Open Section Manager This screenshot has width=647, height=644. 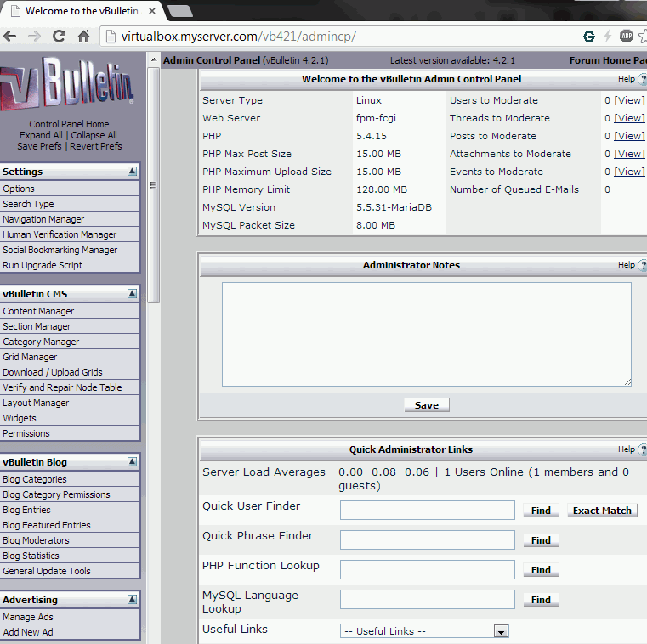tap(70, 326)
